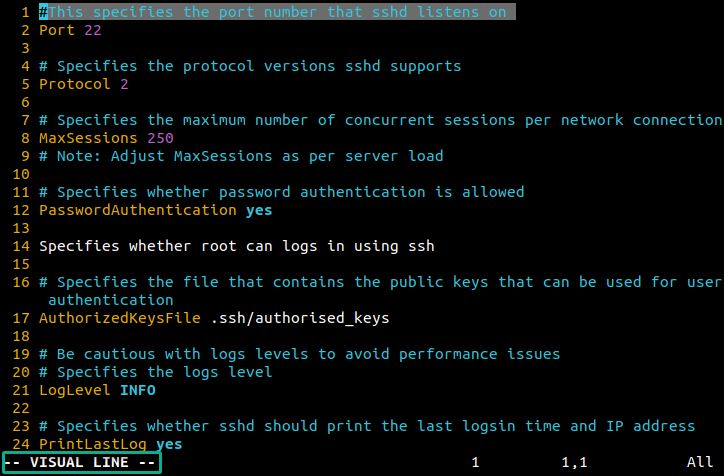The width and height of the screenshot is (724, 476).
Task: Click the PasswordAuthentication yes value
Action: tap(259, 210)
